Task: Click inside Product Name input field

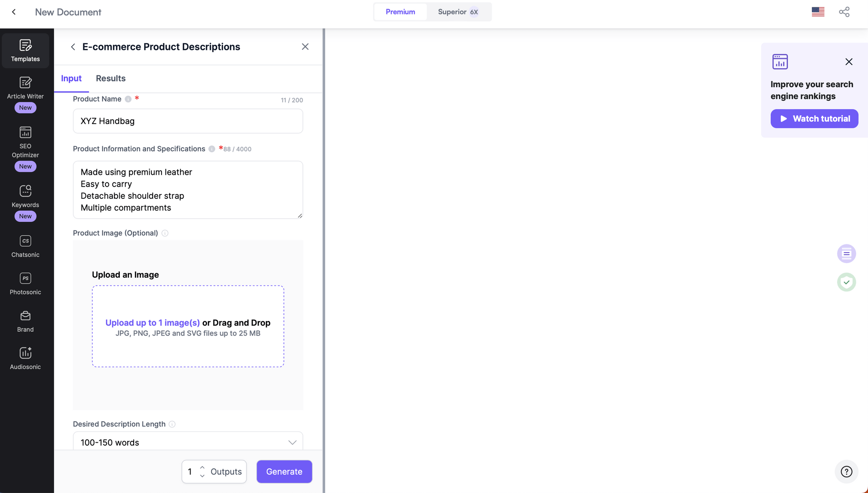Action: (x=188, y=121)
